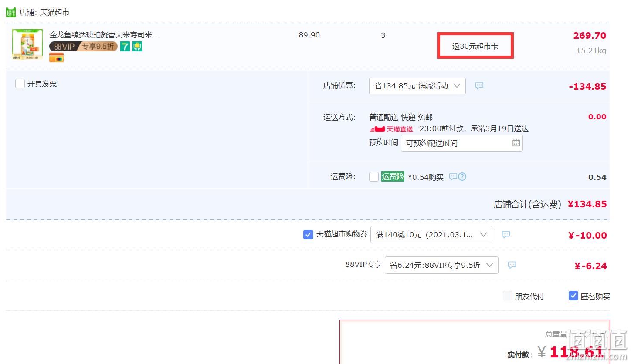Check the 朋友代付 checkbox
Image resolution: width=631 pixels, height=364 pixels.
pos(508,296)
